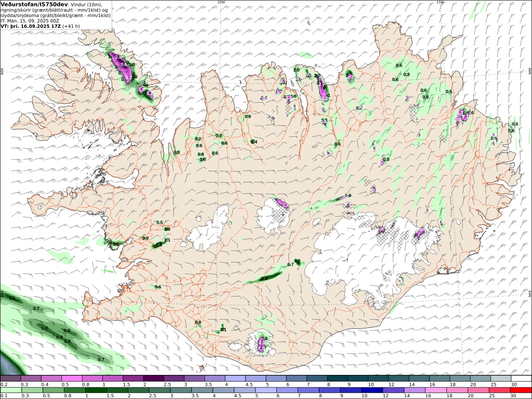Click the rigning/skúrir legend description line

point(55,10)
